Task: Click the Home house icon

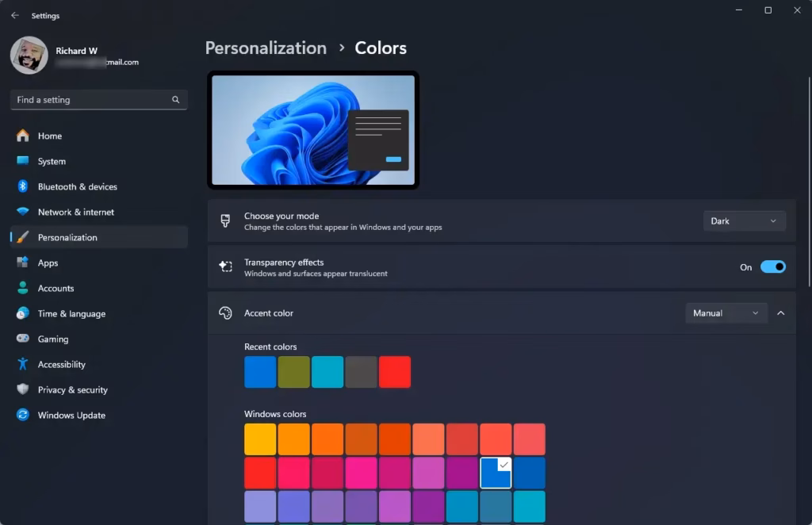Action: coord(23,136)
